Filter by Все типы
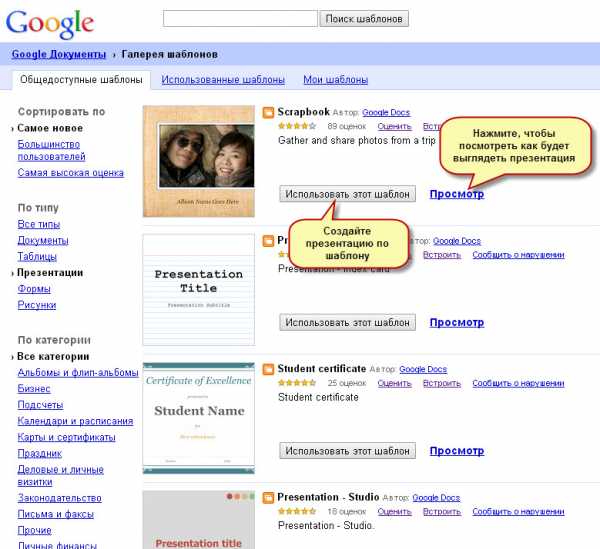600x549 pixels. (39, 224)
